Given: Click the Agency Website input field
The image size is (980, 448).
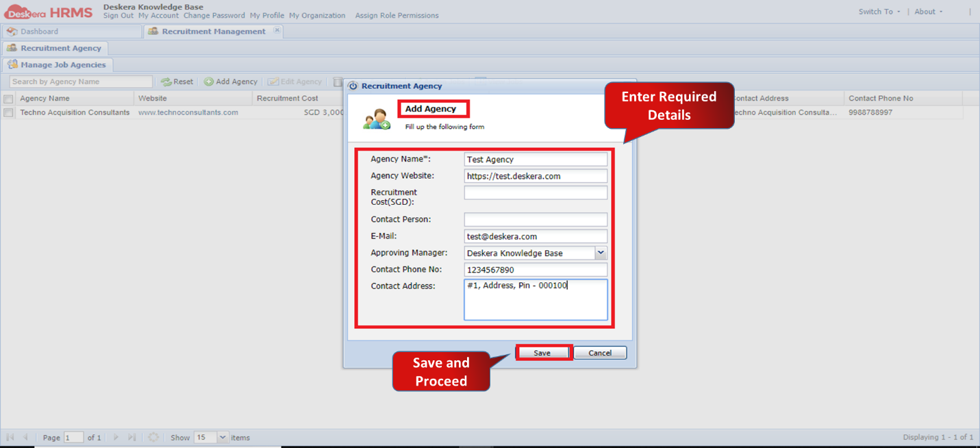Looking at the screenshot, I should click(536, 176).
